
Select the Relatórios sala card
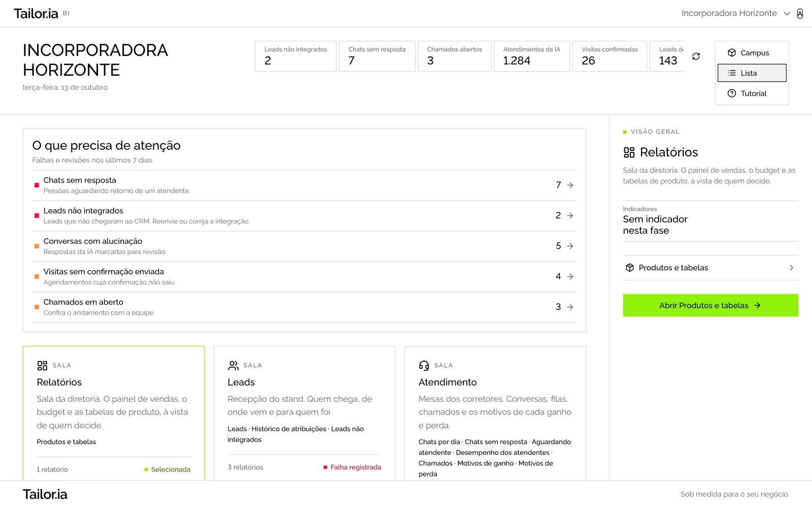(114, 414)
